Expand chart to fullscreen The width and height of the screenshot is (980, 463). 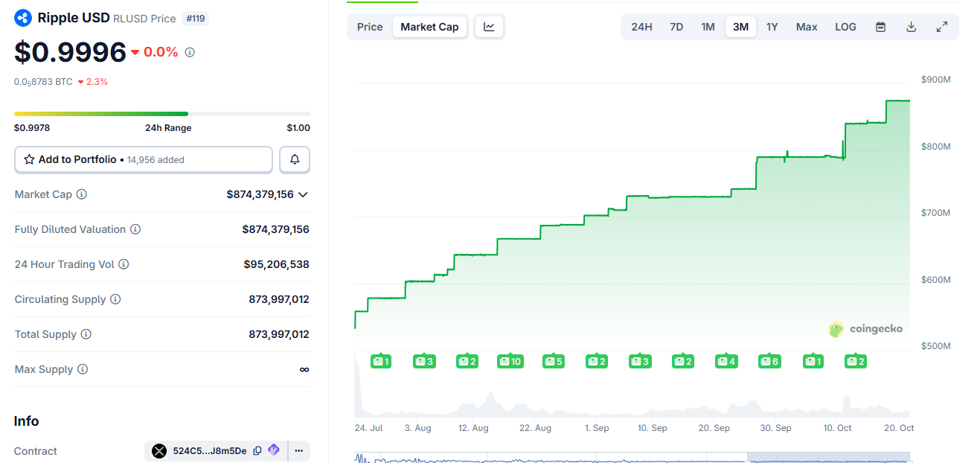click(941, 27)
